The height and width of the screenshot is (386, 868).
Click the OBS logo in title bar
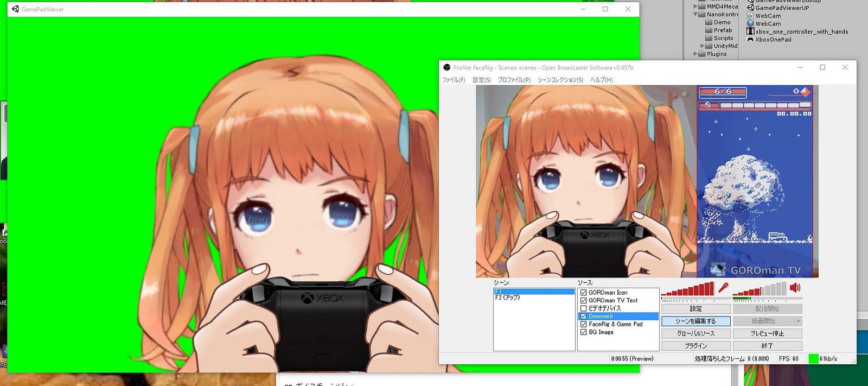pyautogui.click(x=446, y=67)
